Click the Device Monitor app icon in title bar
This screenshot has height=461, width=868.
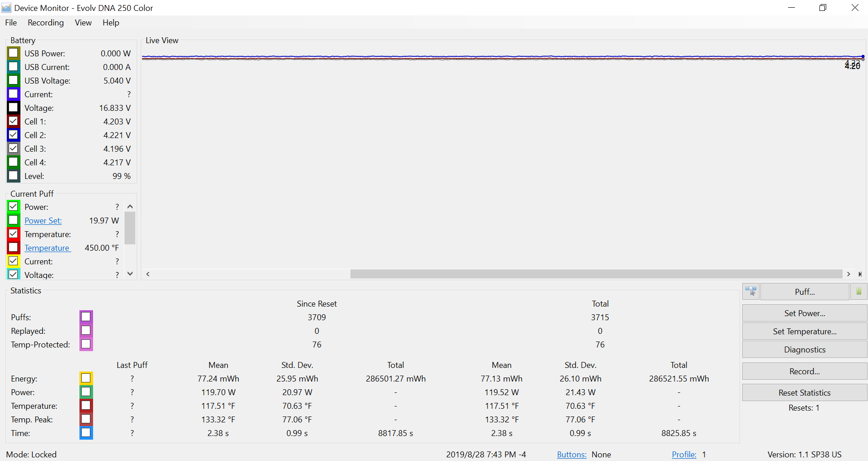pyautogui.click(x=6, y=8)
